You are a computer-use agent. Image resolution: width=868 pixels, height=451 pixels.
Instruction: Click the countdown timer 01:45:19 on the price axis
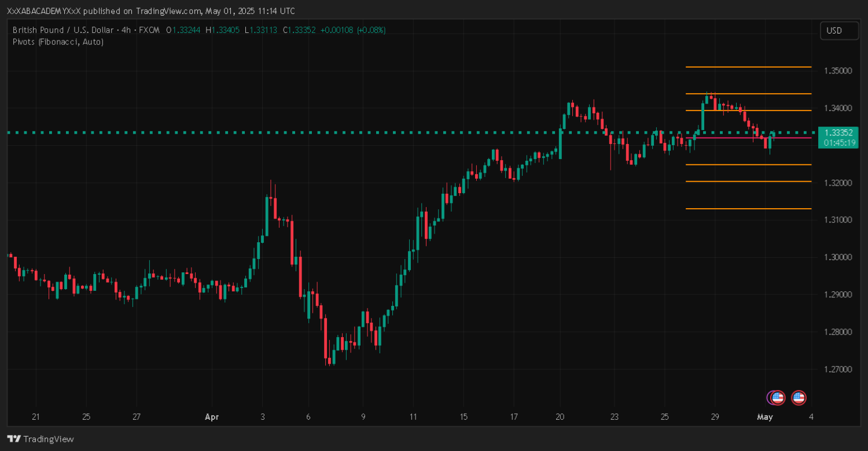[837, 142]
